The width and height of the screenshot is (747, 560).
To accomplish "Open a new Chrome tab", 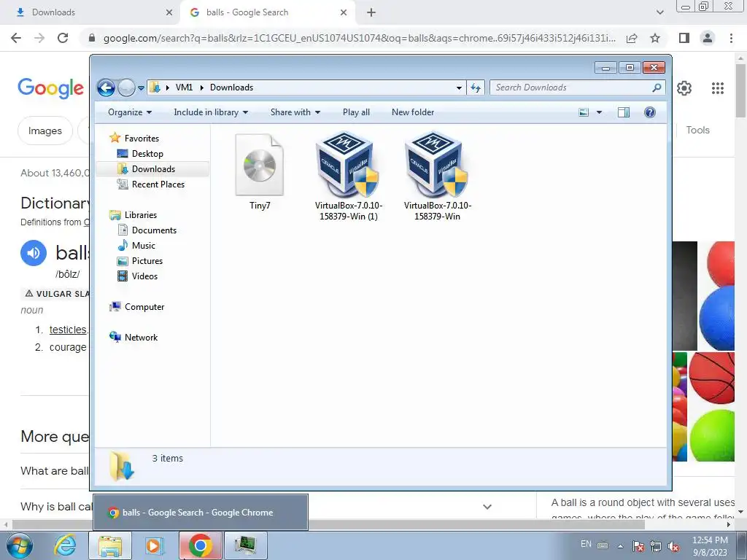I will pyautogui.click(x=371, y=12).
